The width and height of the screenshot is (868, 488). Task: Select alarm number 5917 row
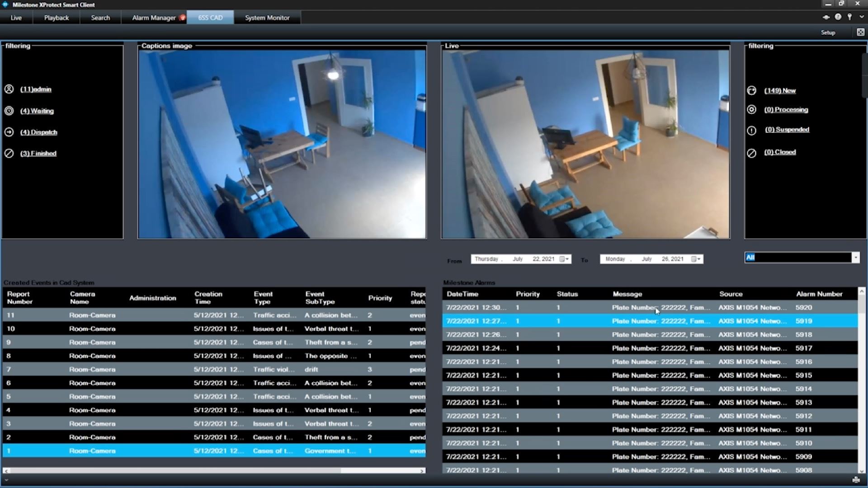pos(650,348)
